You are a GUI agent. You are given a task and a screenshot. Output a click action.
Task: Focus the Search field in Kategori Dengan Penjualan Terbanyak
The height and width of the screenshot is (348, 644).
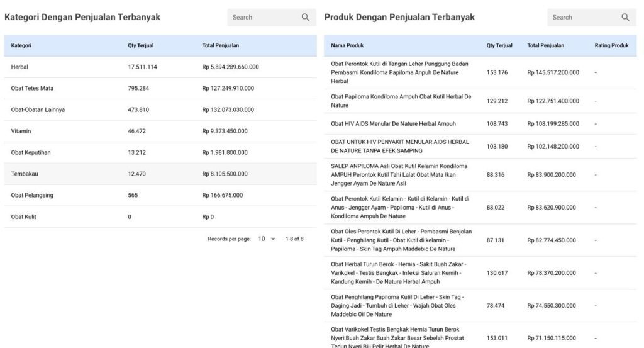point(272,17)
